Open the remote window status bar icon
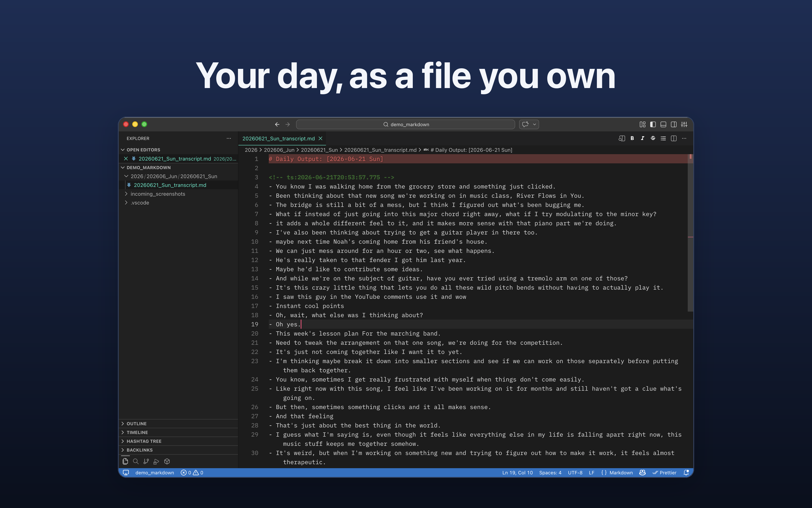Screen dimensions: 812x508 (126, 473)
